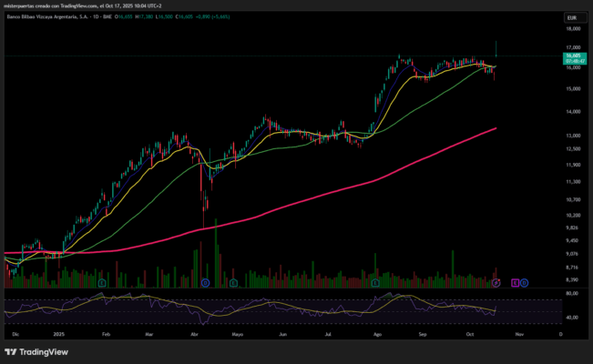
Task: Click the 2025 label on time axis
Action: (x=59, y=335)
